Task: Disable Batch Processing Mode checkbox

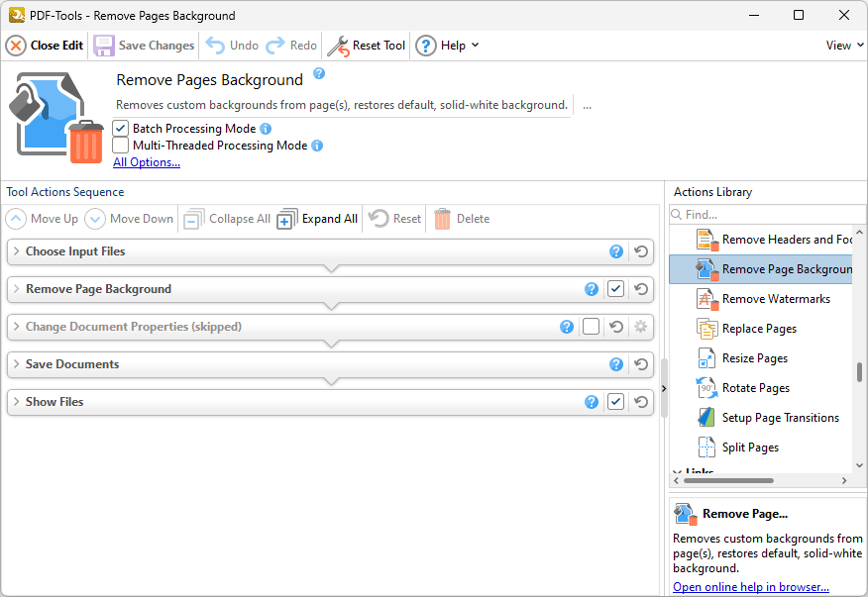Action: pyautogui.click(x=121, y=129)
